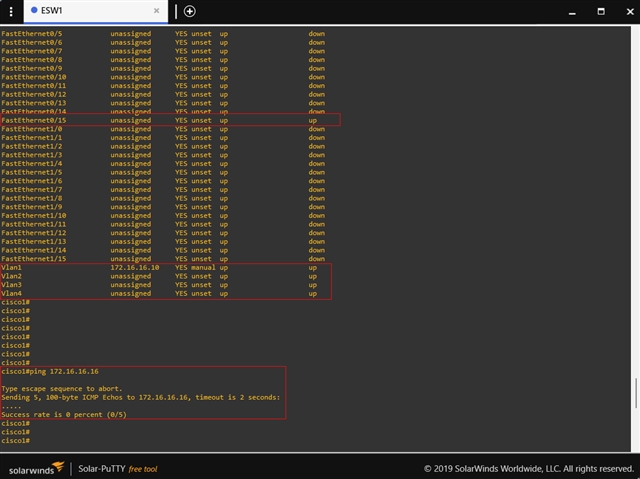This screenshot has height=479, width=640.
Task: Click the 'ping 172.16.16.16' command line
Action: (x=50, y=371)
